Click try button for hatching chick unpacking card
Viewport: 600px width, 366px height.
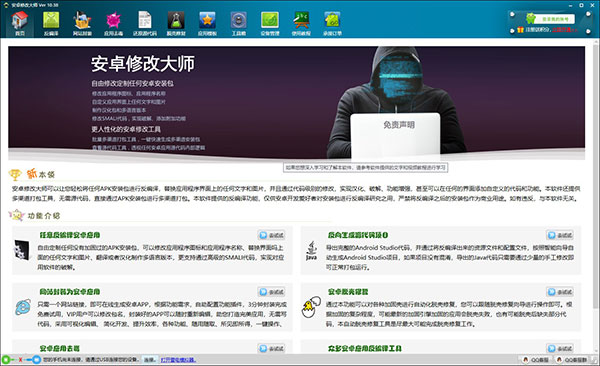point(560,292)
